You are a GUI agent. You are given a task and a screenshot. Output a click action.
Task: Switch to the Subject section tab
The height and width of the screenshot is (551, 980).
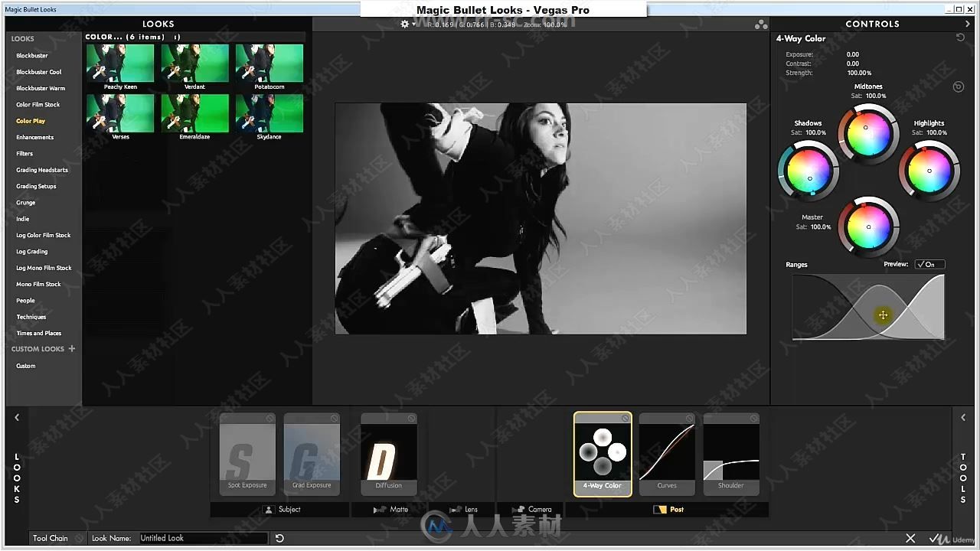point(279,510)
